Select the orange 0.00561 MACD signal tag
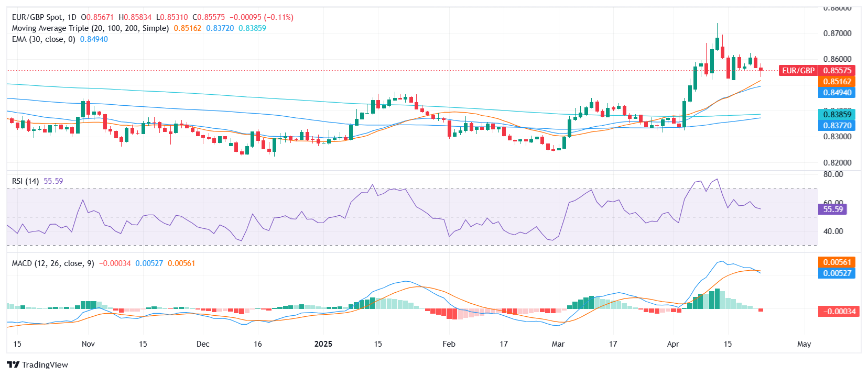Image resolution: width=868 pixels, height=376 pixels. tap(837, 262)
